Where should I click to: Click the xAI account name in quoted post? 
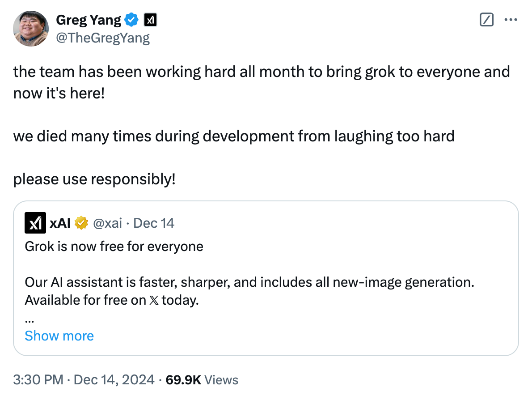click(60, 223)
